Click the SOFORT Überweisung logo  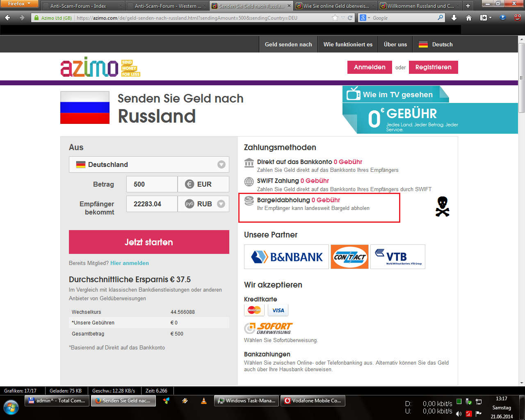coord(269,328)
